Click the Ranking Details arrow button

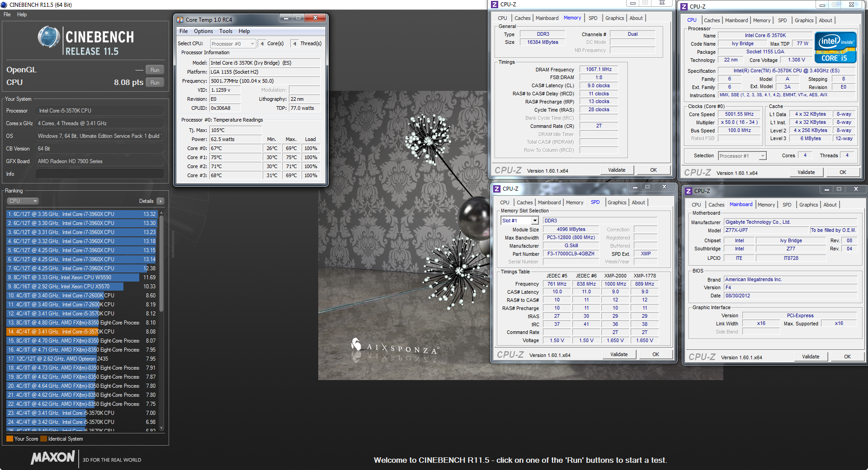pyautogui.click(x=160, y=201)
